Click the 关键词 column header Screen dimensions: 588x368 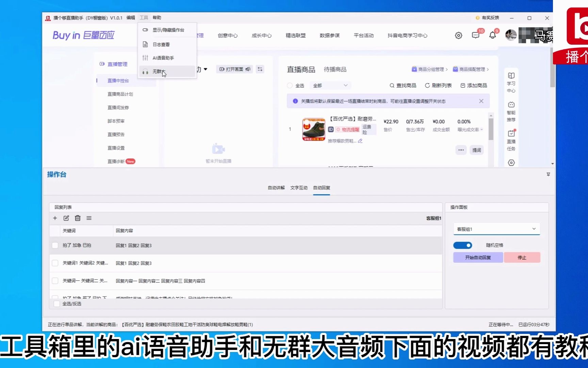[69, 231]
